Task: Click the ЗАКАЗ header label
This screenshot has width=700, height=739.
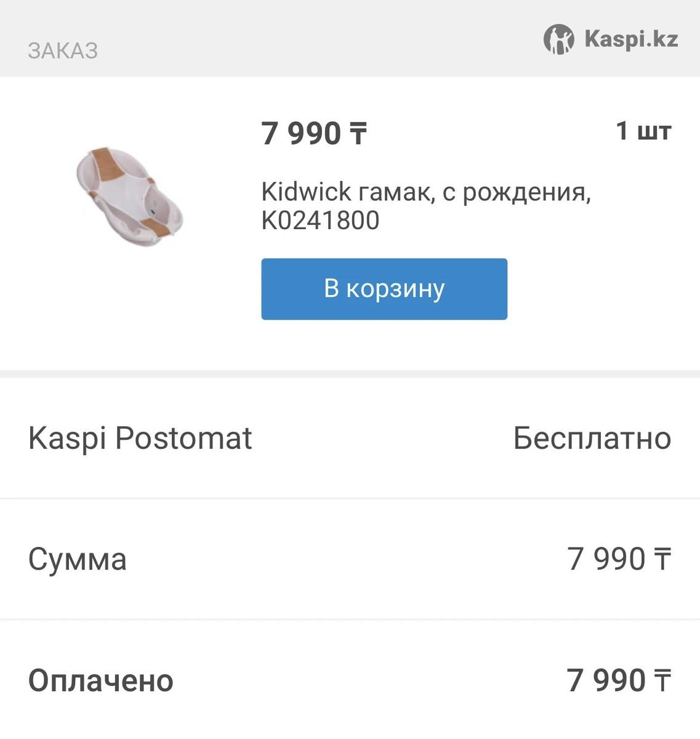Action: pos(63,50)
